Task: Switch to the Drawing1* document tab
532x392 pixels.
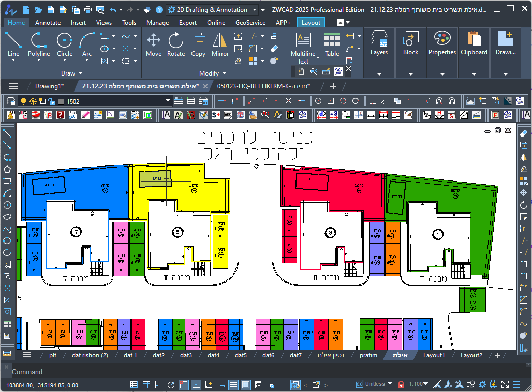Action: click(49, 86)
